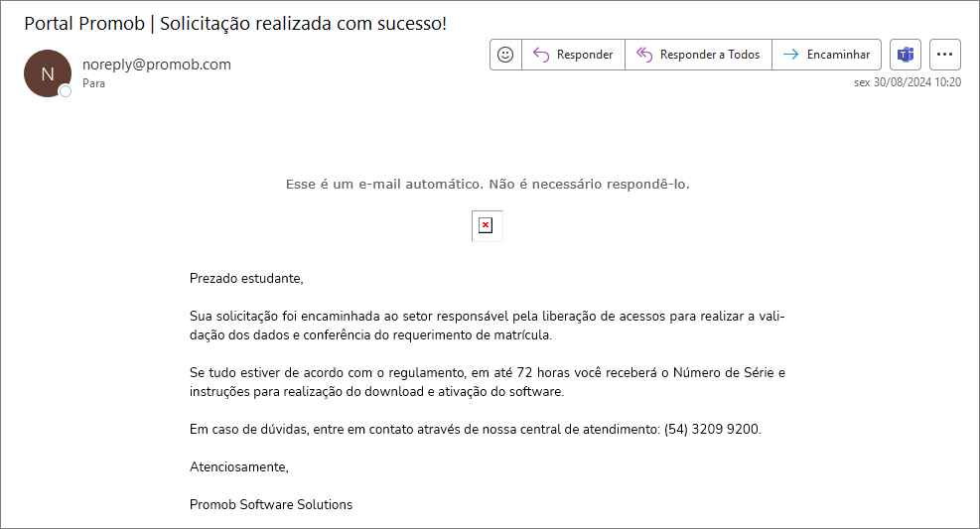
Task: Forward the email with the Encaminhar arrow
Action: pyautogui.click(x=826, y=55)
